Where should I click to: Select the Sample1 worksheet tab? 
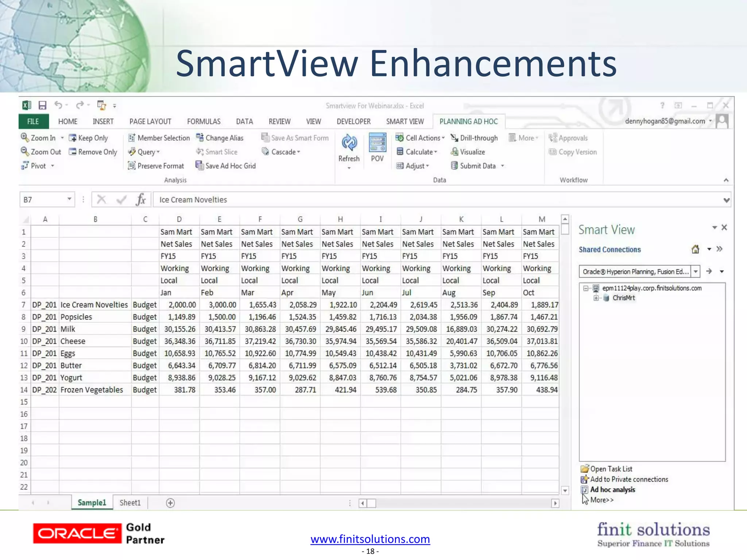click(92, 503)
